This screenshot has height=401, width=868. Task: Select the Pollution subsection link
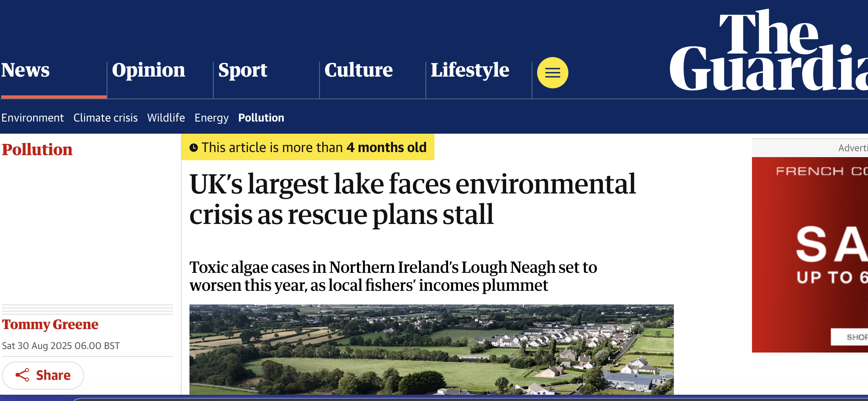261,118
